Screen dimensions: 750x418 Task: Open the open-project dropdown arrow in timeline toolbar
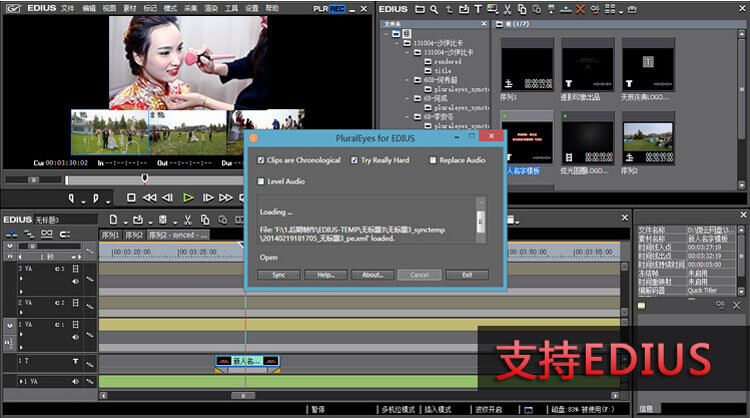coord(150,223)
